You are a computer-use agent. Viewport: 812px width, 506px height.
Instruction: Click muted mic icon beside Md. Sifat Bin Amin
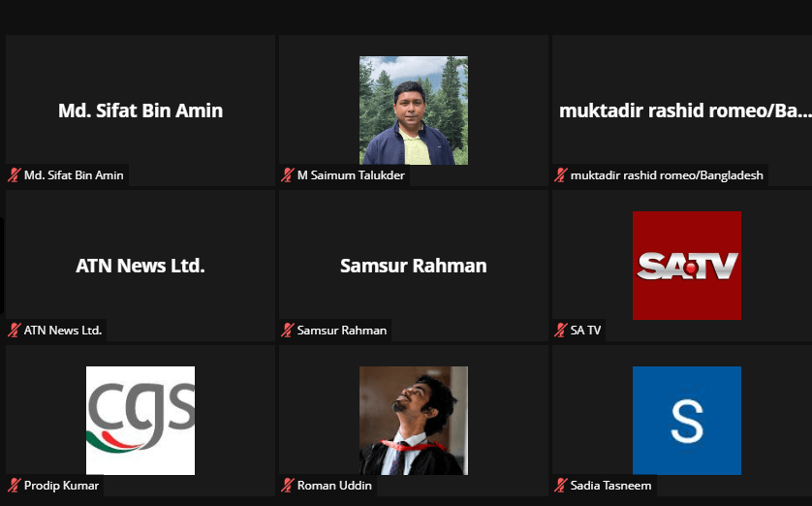14,175
